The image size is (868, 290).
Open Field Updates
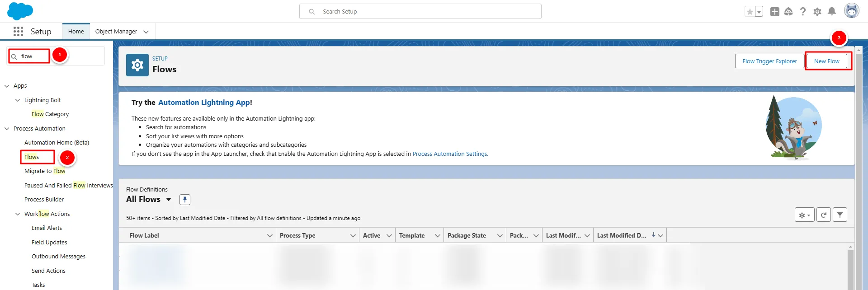tap(49, 243)
